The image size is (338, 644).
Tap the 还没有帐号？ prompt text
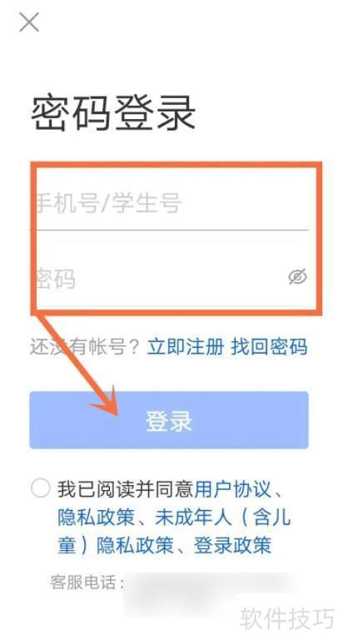pyautogui.click(x=86, y=347)
